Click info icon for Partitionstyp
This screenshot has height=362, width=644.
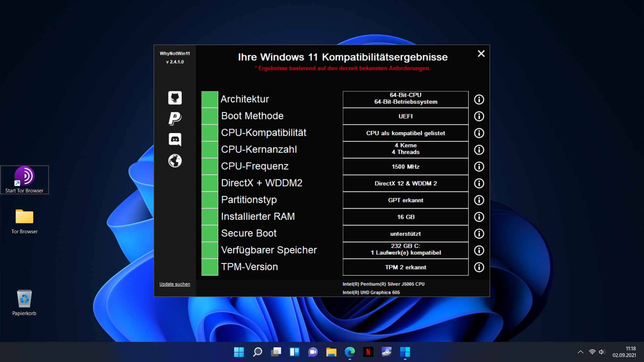click(479, 200)
